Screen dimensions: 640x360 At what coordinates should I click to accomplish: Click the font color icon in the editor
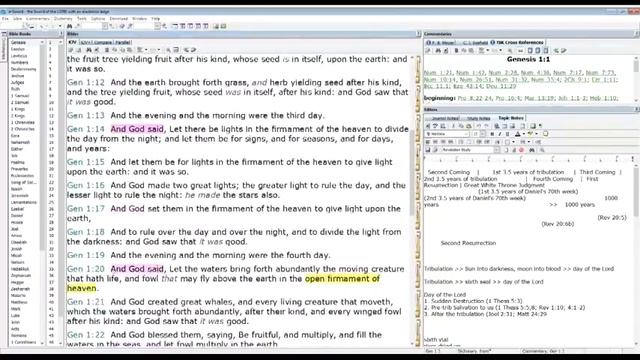tap(518, 134)
